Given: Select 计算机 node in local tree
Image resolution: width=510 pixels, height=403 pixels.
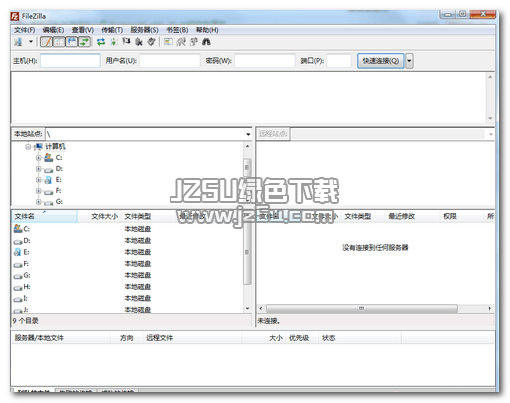Looking at the screenshot, I should 55,146.
